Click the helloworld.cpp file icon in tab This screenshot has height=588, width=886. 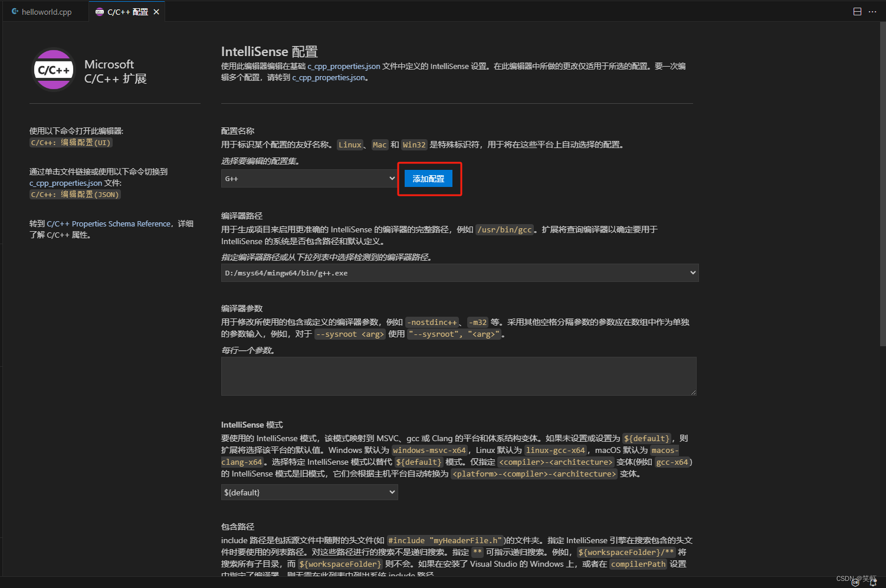(15, 12)
